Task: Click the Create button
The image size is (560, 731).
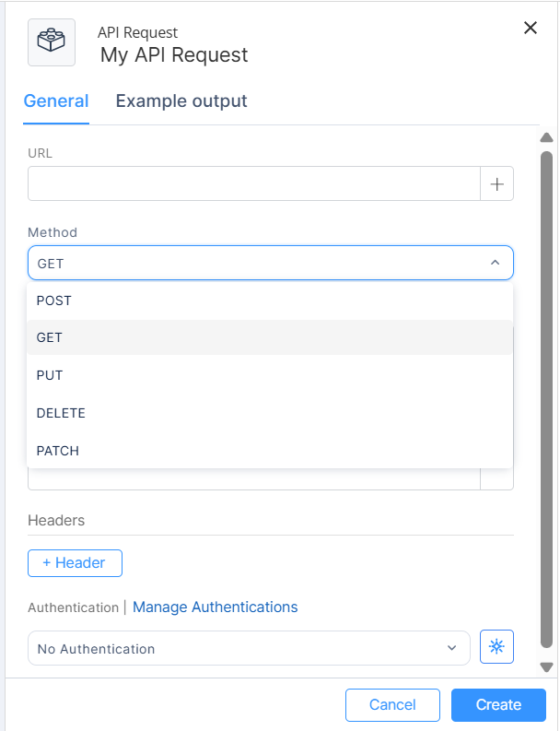Action: tap(498, 705)
